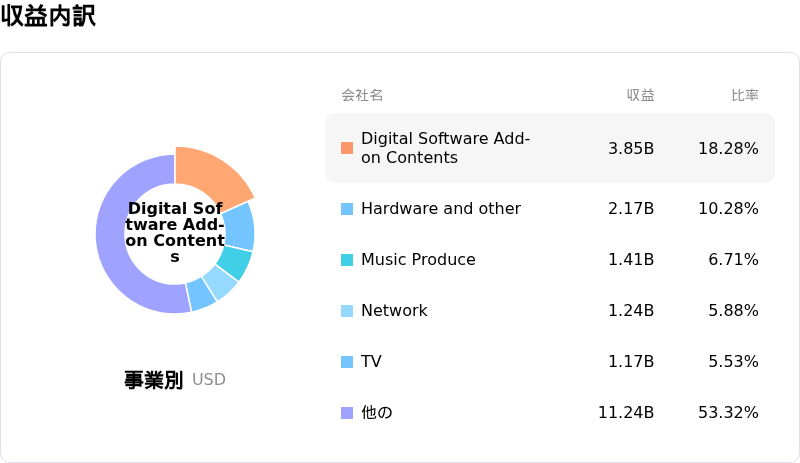Click the light blue Network legend swatch
The height and width of the screenshot is (463, 800).
pos(347,311)
